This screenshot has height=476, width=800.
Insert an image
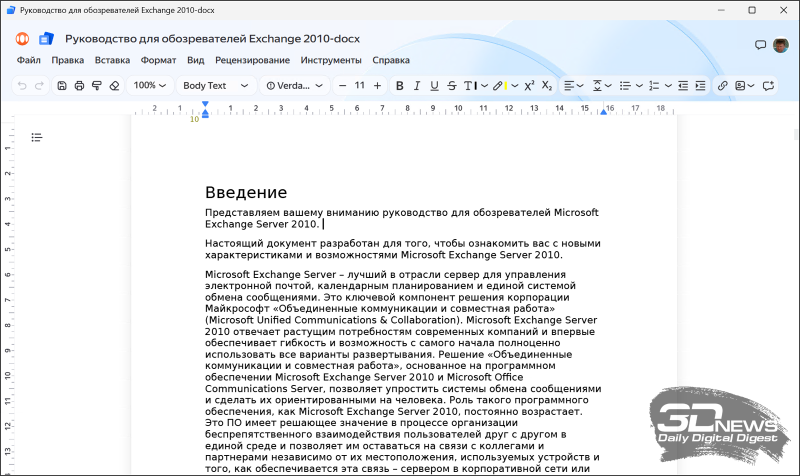[740, 86]
